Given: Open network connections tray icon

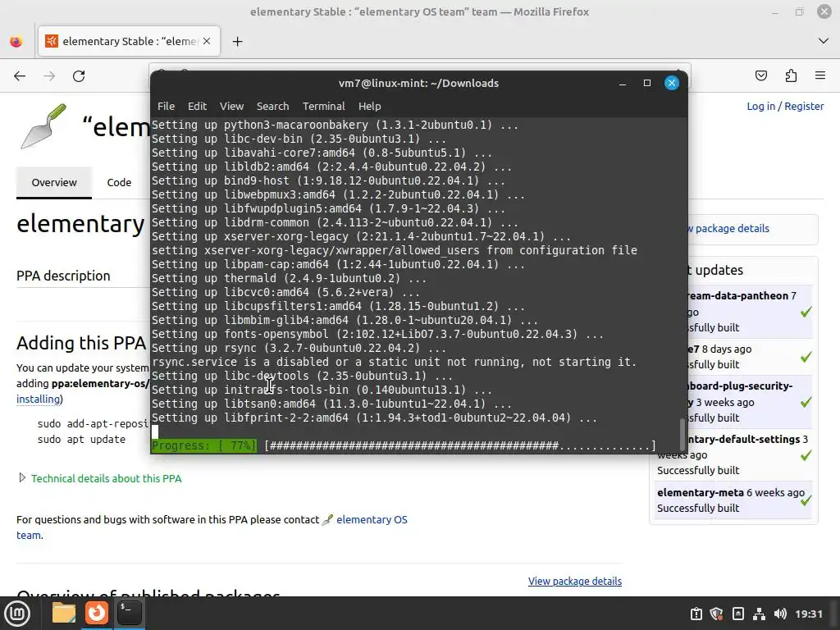Looking at the screenshot, I should pyautogui.click(x=759, y=614).
